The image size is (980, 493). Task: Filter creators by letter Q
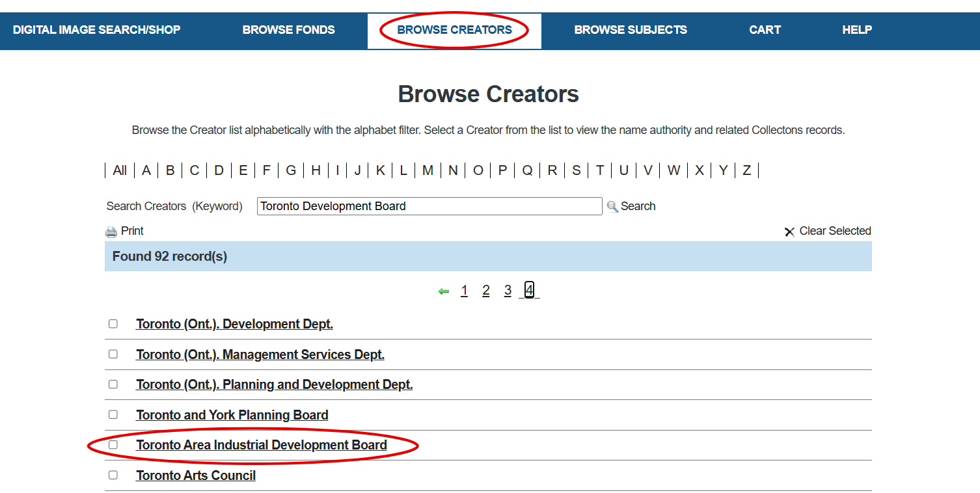527,170
